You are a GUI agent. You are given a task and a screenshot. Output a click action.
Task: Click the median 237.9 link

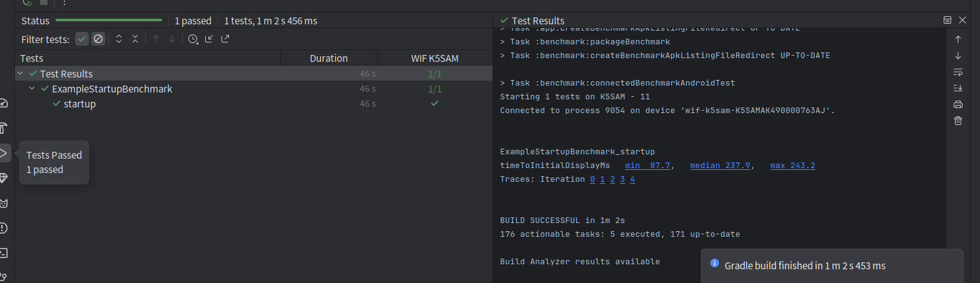[x=720, y=166]
